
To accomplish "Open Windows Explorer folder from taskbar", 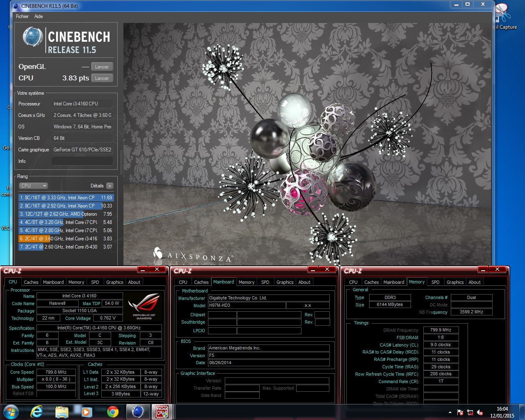I will (x=62, y=412).
